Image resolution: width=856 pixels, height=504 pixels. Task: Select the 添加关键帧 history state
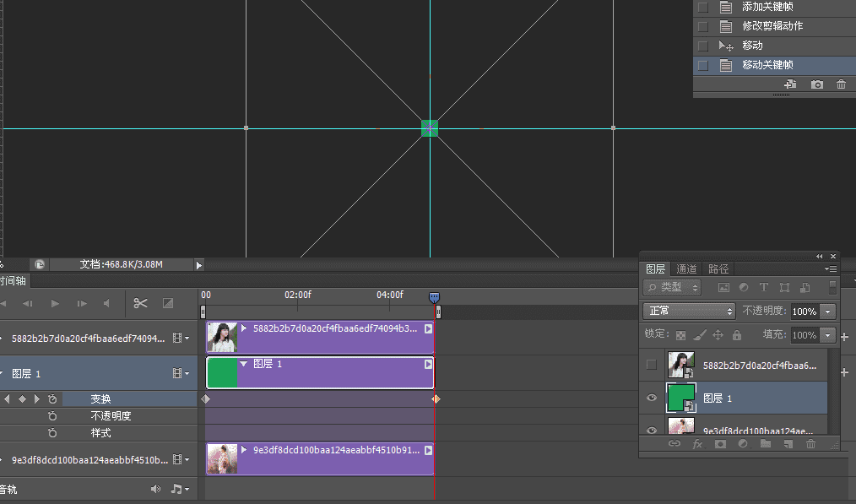(x=767, y=7)
